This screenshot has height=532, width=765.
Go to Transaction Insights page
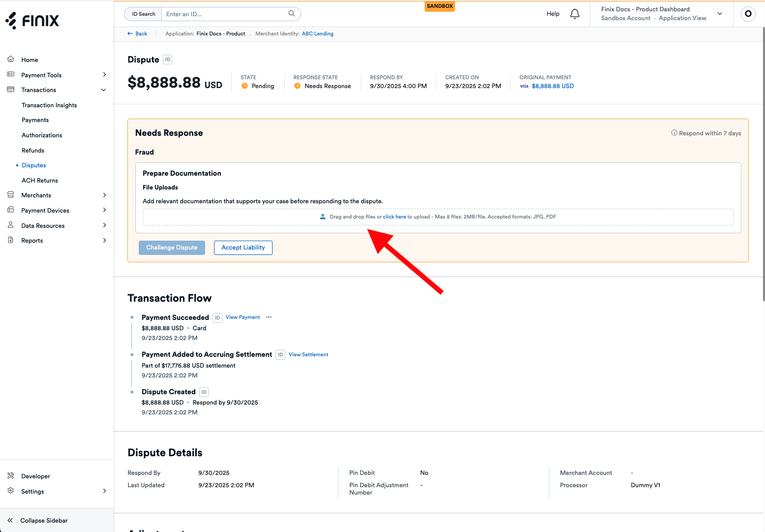(49, 105)
